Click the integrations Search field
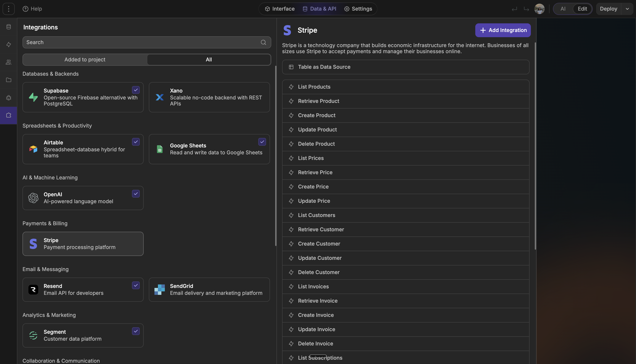This screenshot has height=364, width=636. point(147,42)
